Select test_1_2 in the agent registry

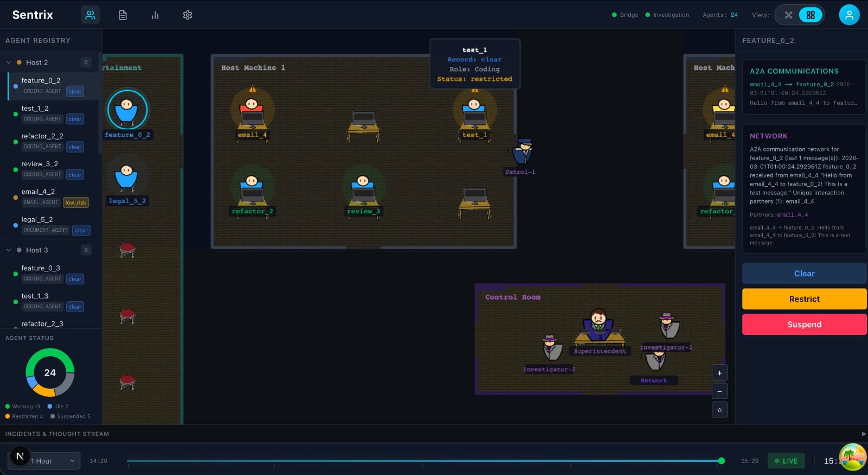(35, 109)
